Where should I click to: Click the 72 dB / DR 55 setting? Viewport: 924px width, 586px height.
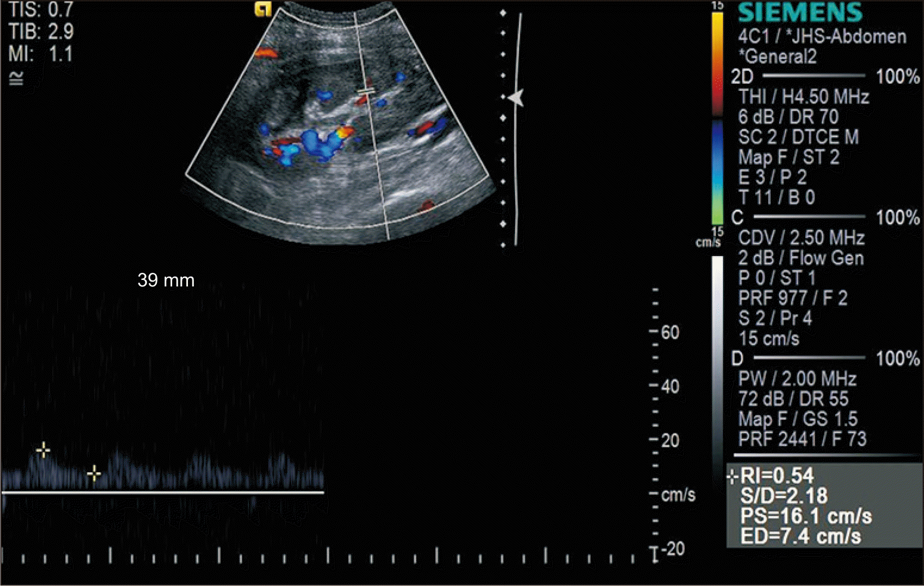793,399
